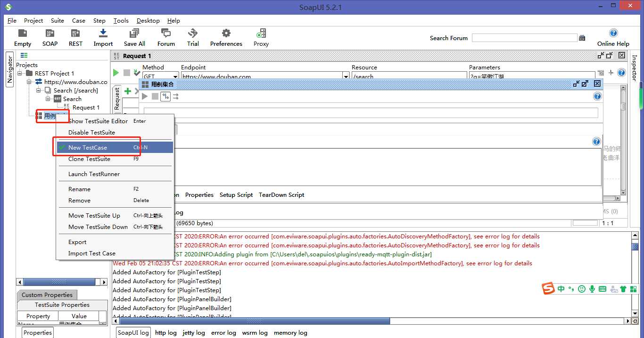Open help icon in Request 1 toolbar

pos(621,73)
